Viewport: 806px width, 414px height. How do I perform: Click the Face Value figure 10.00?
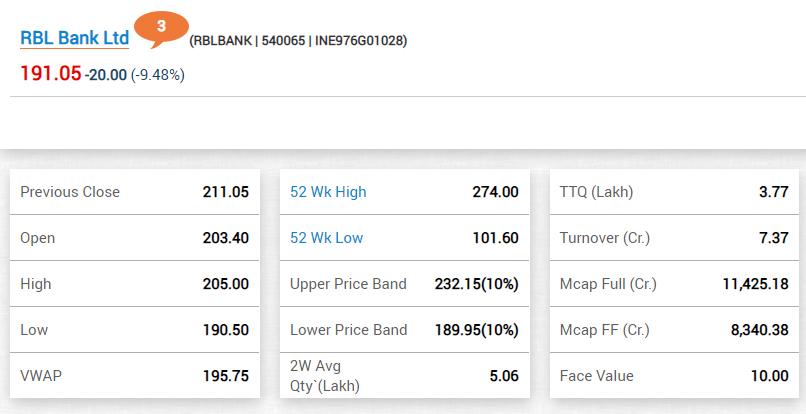pos(765,376)
